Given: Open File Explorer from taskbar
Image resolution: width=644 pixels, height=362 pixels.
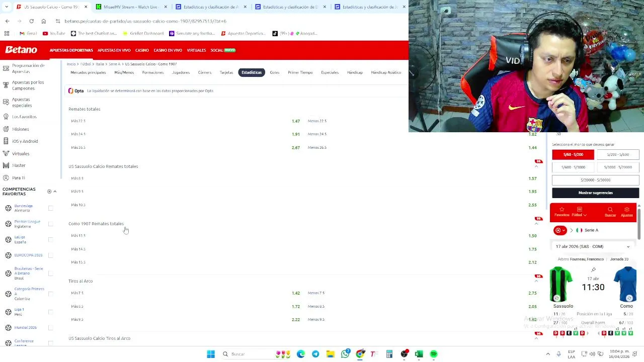Looking at the screenshot, I should point(330,354).
